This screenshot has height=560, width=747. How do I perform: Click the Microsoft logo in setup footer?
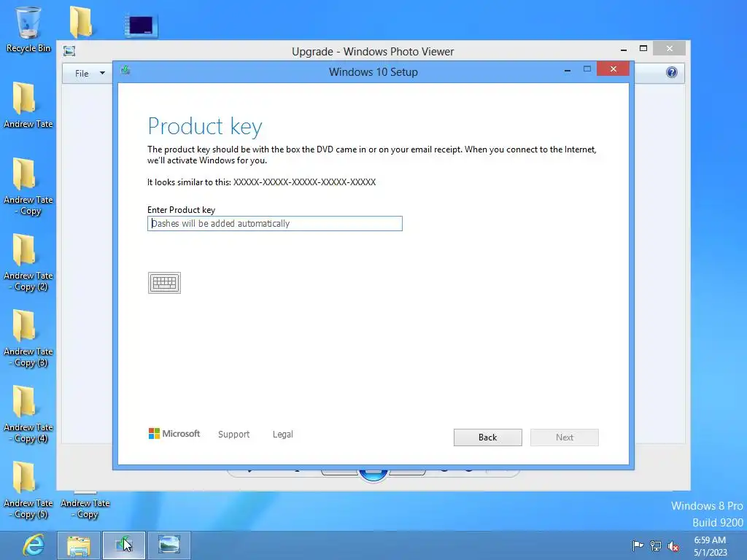coord(174,433)
